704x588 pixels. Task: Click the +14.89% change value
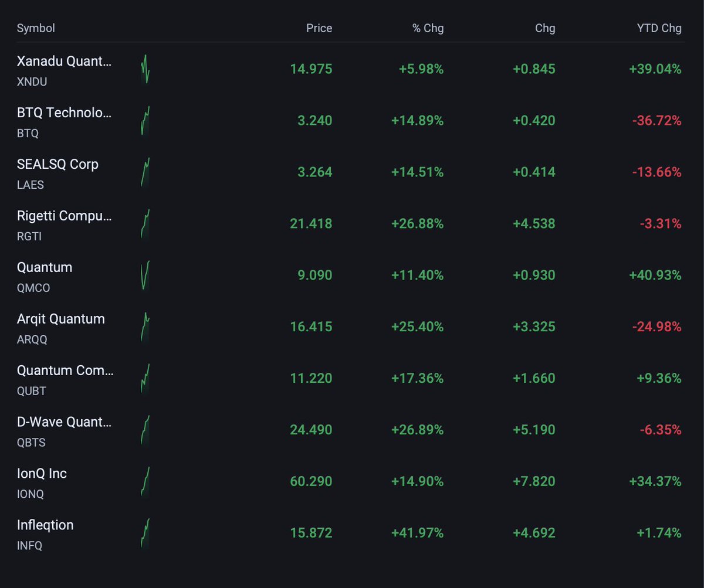click(418, 121)
